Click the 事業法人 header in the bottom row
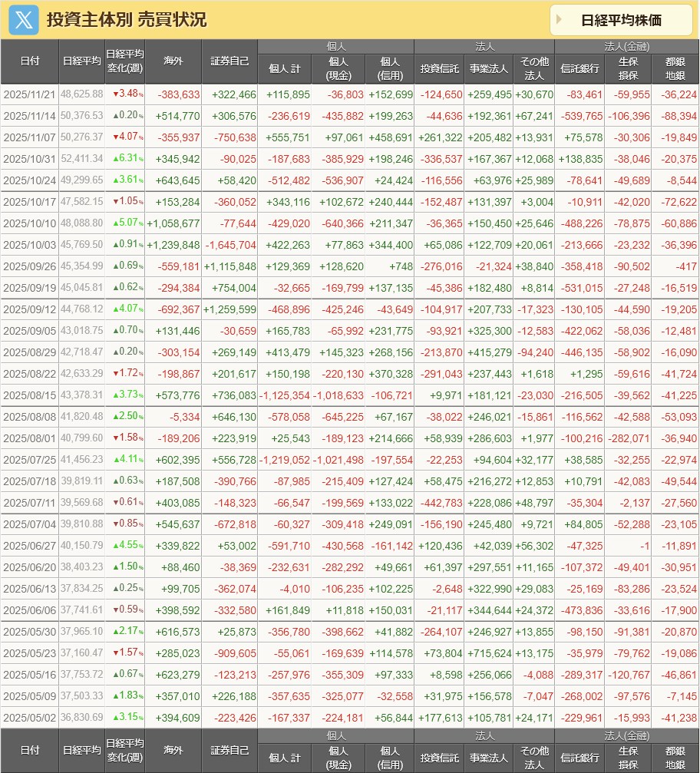This screenshot has width=700, height=773. pos(489,757)
